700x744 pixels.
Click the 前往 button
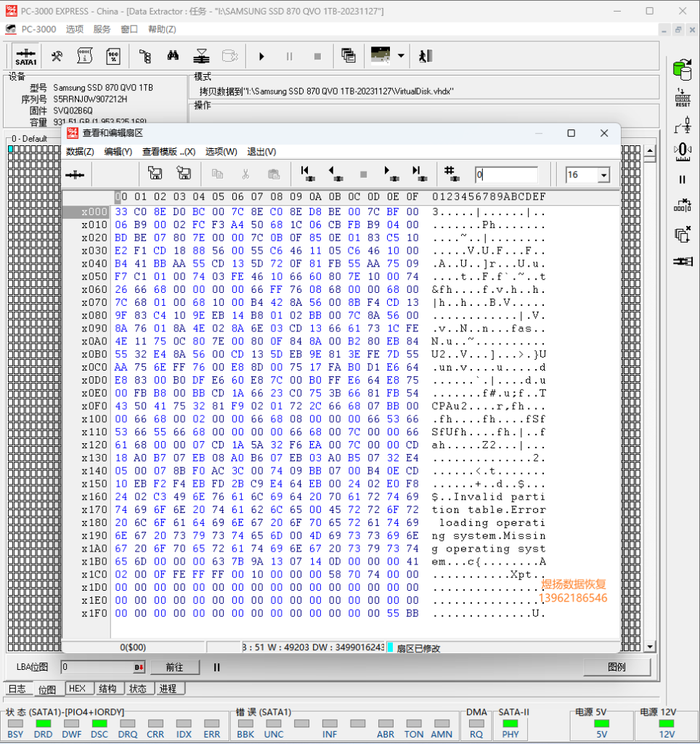(174, 667)
